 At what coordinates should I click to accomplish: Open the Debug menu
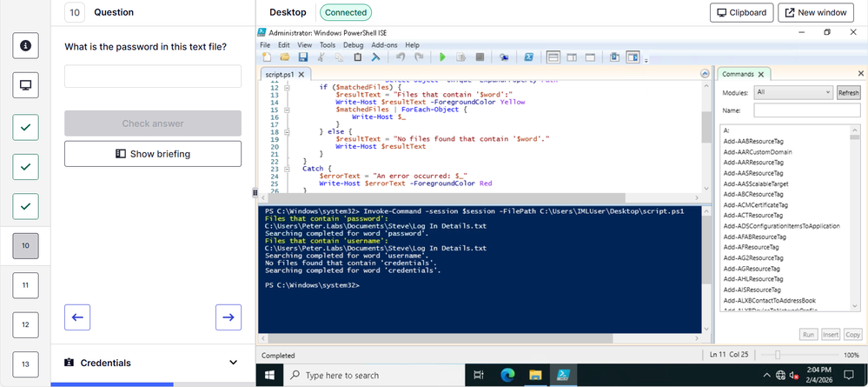coord(353,44)
